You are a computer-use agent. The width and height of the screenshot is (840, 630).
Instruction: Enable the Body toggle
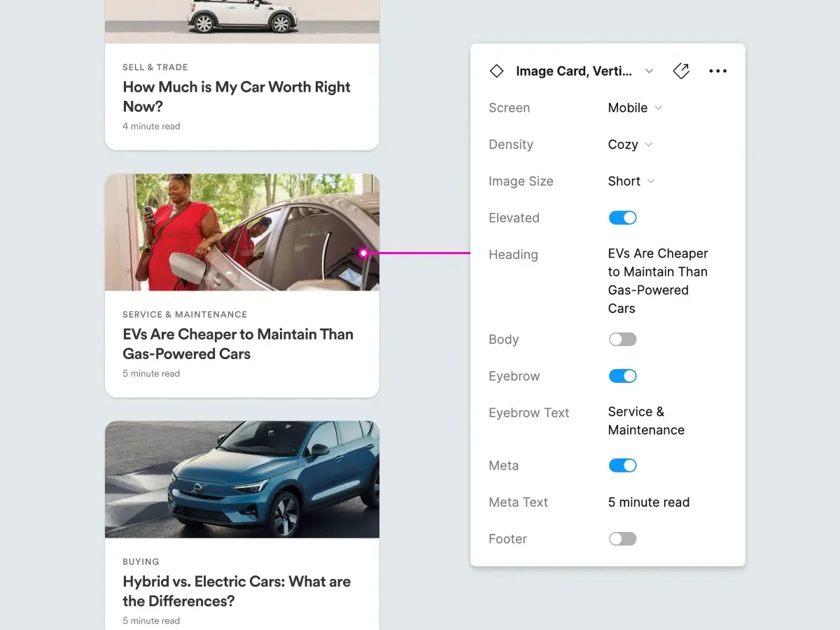622,339
